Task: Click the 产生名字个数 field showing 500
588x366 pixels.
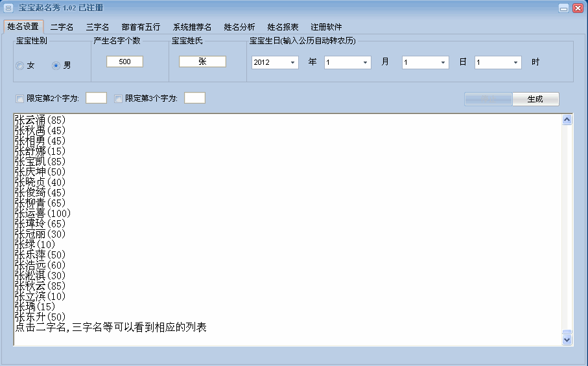Action: [124, 62]
